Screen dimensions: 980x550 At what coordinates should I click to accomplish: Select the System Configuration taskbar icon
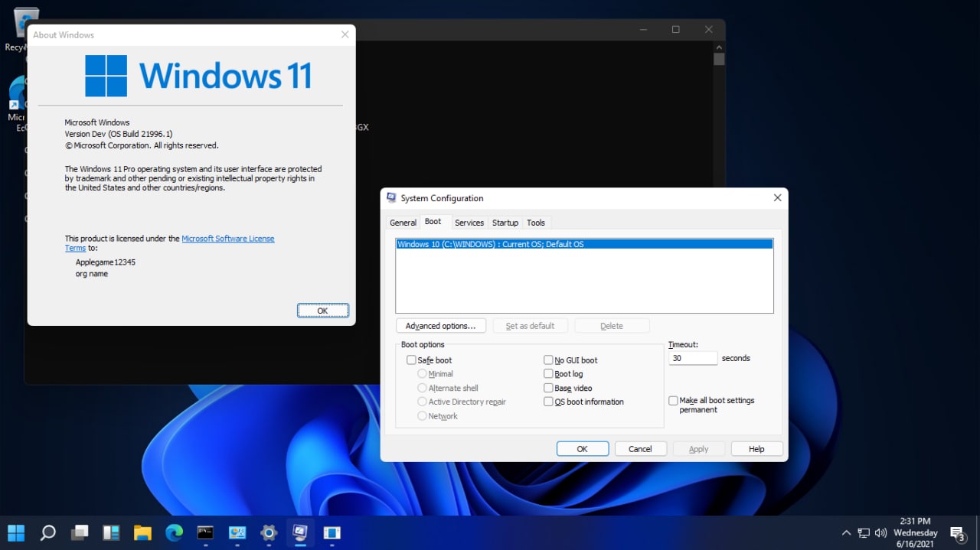pyautogui.click(x=300, y=532)
